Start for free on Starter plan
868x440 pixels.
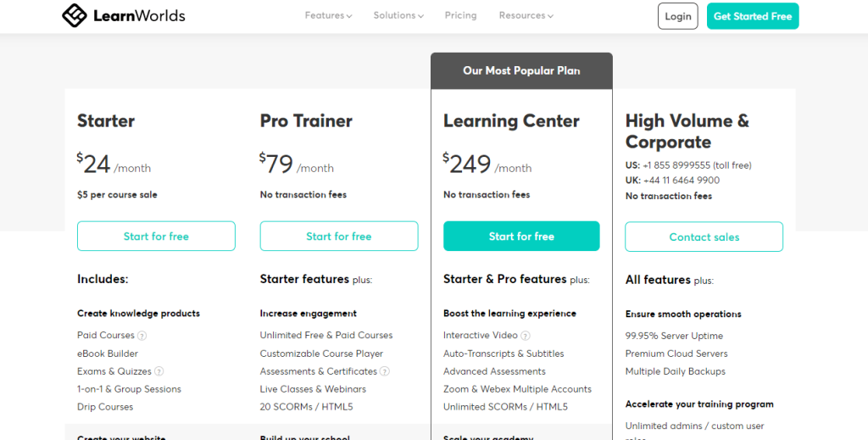(156, 237)
